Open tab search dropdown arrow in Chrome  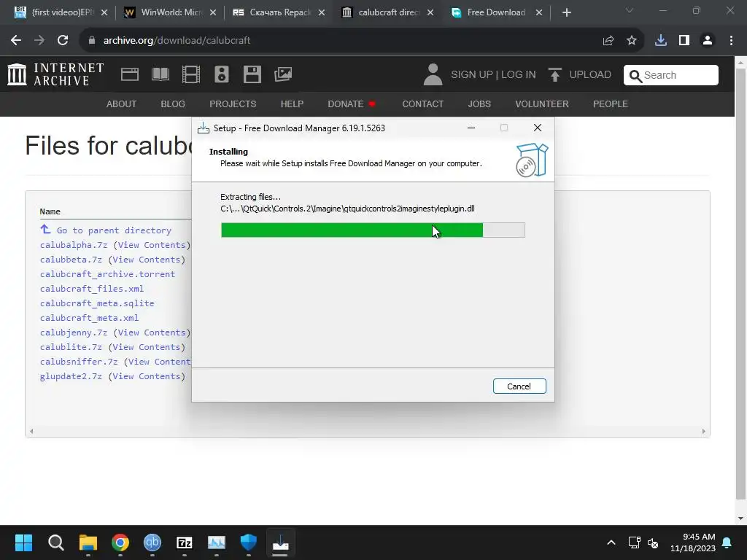[x=630, y=10]
